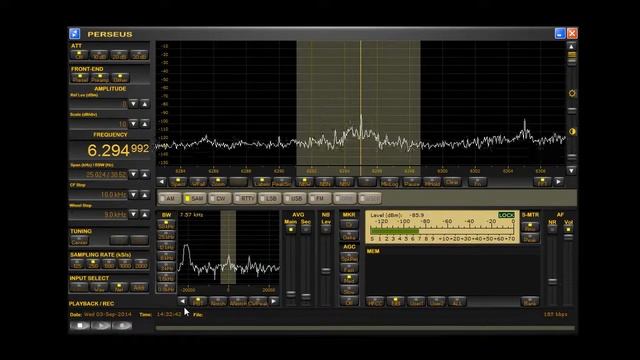640x360 pixels.
Task: Toggle the AVG Main indicator button
Action: click(291, 230)
